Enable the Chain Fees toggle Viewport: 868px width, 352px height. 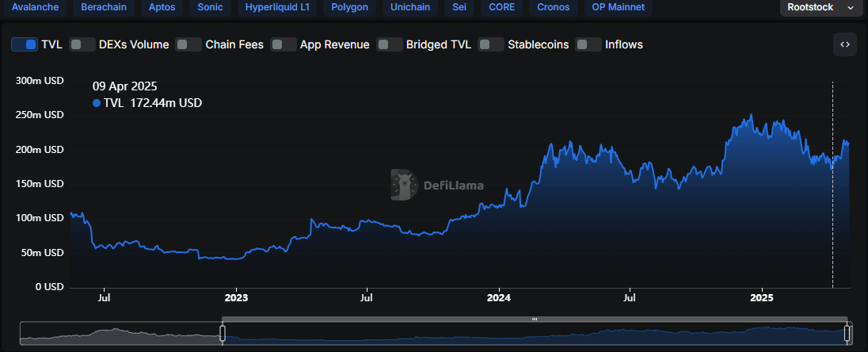pyautogui.click(x=188, y=44)
